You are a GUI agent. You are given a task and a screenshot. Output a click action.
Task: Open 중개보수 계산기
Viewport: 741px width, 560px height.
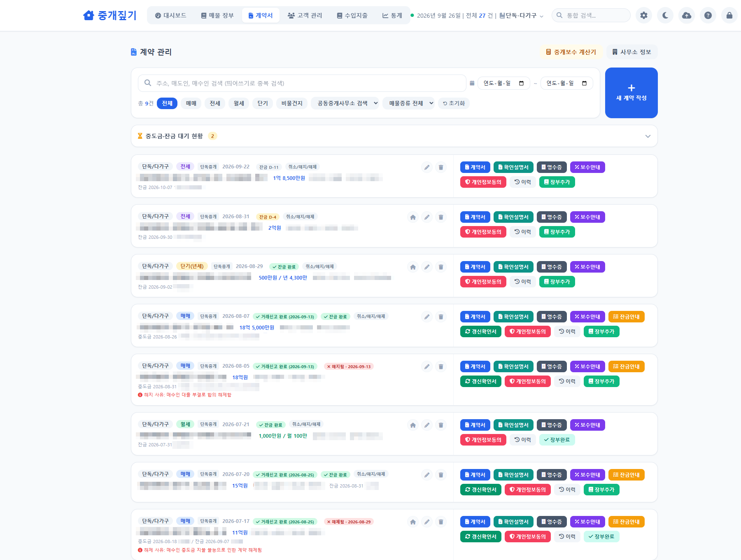click(x=571, y=52)
